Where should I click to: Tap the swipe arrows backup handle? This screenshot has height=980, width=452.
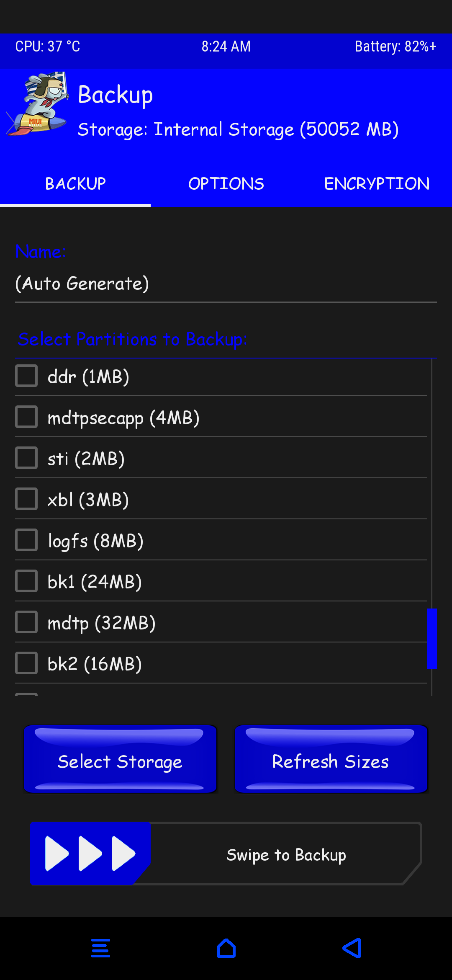[90, 854]
